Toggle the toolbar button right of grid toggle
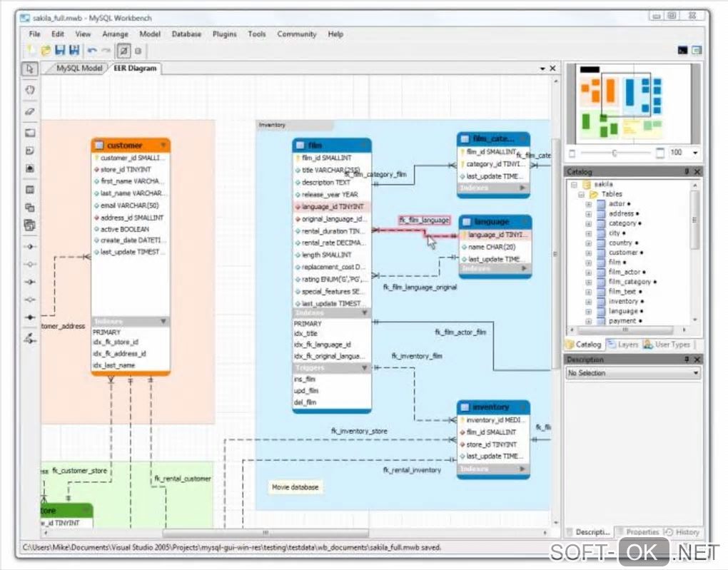The width and height of the screenshot is (728, 570). [138, 51]
